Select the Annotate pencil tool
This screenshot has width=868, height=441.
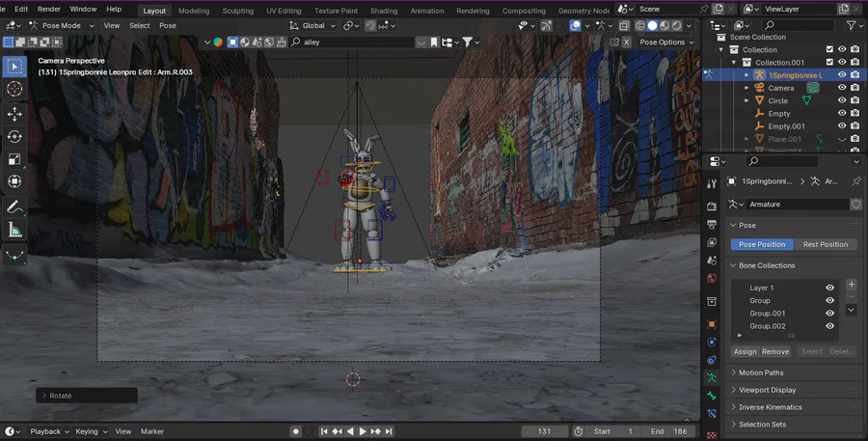tap(14, 207)
